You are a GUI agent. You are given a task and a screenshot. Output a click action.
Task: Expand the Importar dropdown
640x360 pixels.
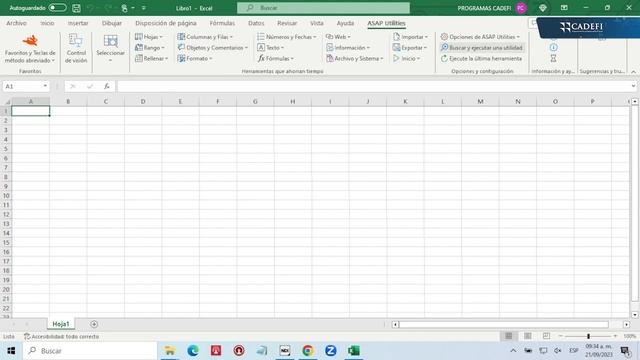click(x=410, y=37)
